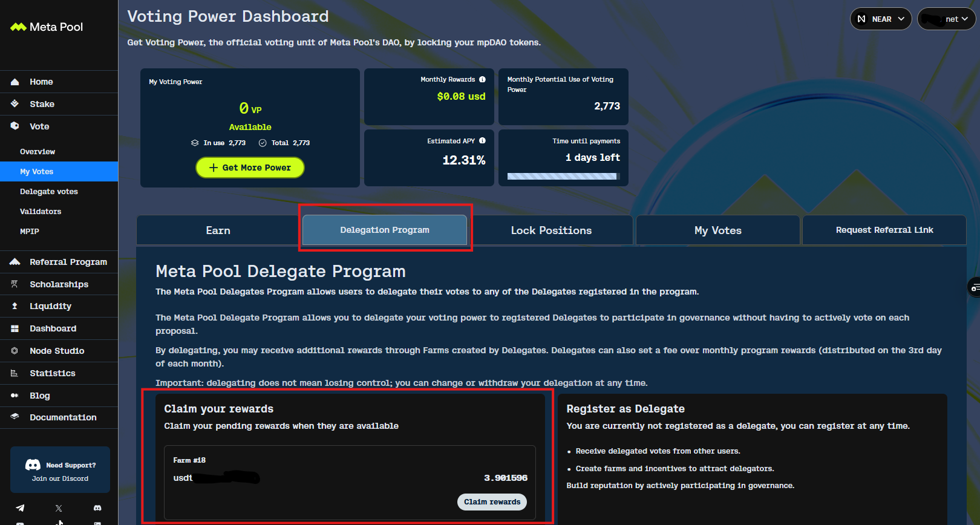
Task: Switch to the Earn tab
Action: point(218,230)
